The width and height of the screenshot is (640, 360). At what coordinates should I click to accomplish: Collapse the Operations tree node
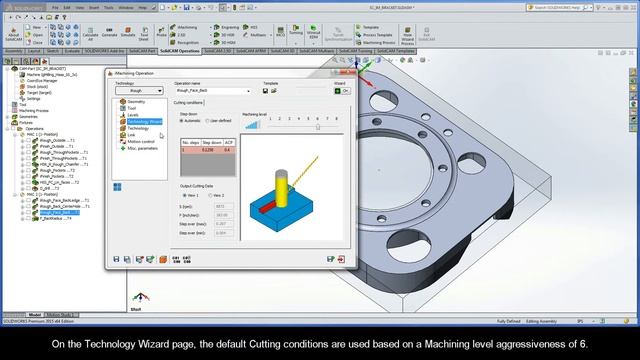[x=7, y=128]
